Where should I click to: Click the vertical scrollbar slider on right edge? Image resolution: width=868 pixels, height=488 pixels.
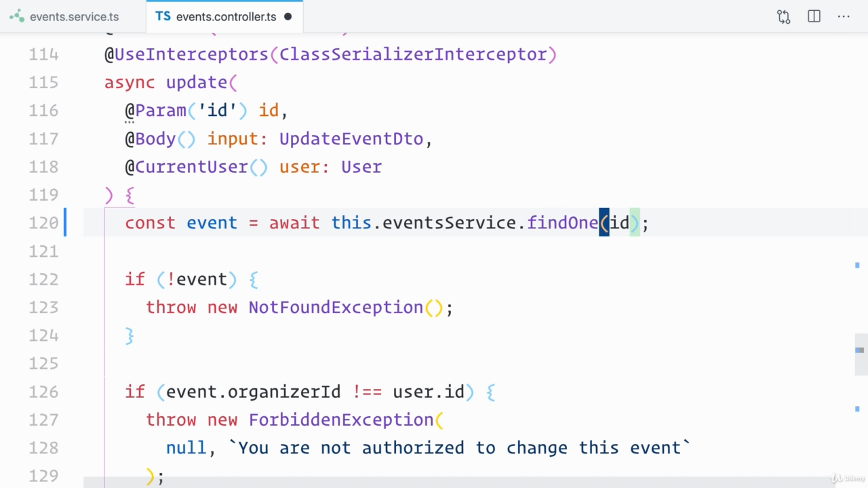point(861,354)
